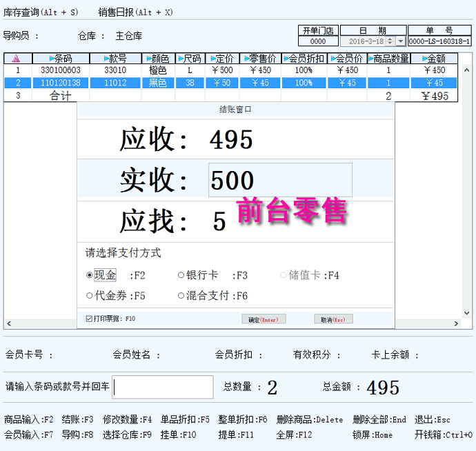Click 会员输入:F7 shortcut label
This screenshot has width=476, height=451.
coord(29,435)
